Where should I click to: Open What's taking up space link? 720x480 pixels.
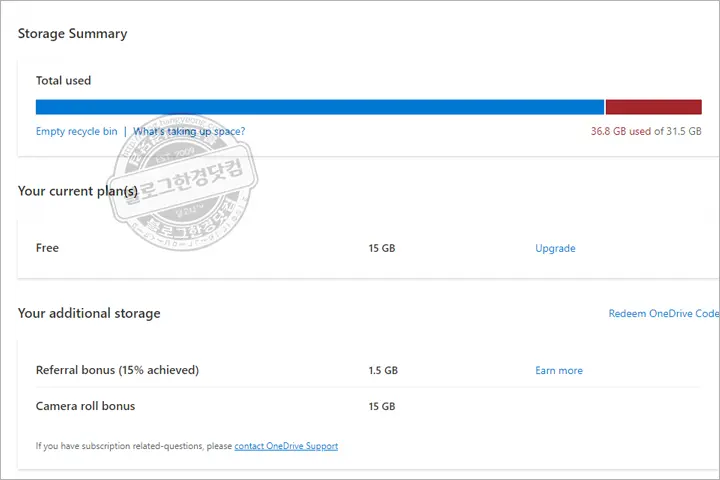[x=189, y=131]
